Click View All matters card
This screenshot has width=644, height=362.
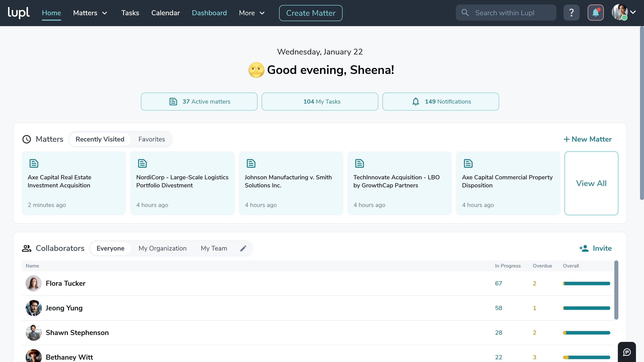point(591,183)
